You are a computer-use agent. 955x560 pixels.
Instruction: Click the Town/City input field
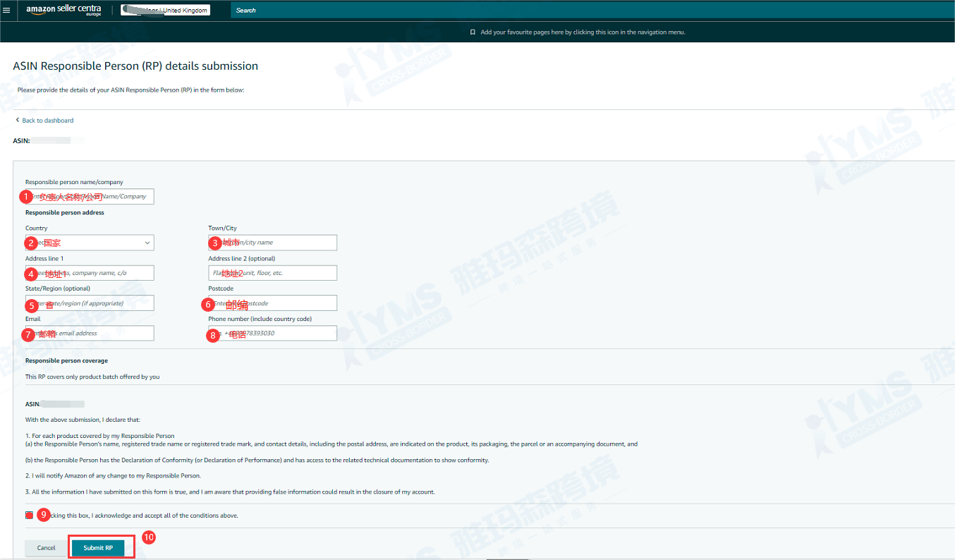tap(272, 243)
